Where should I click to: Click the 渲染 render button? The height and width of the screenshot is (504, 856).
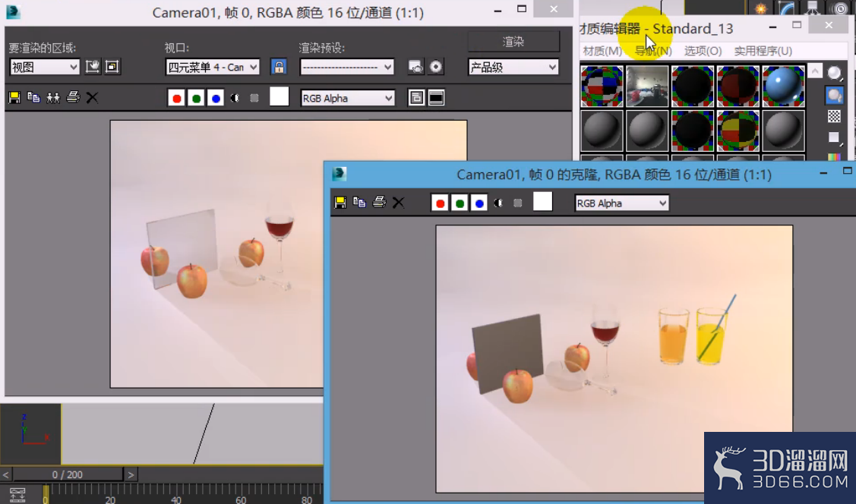513,42
